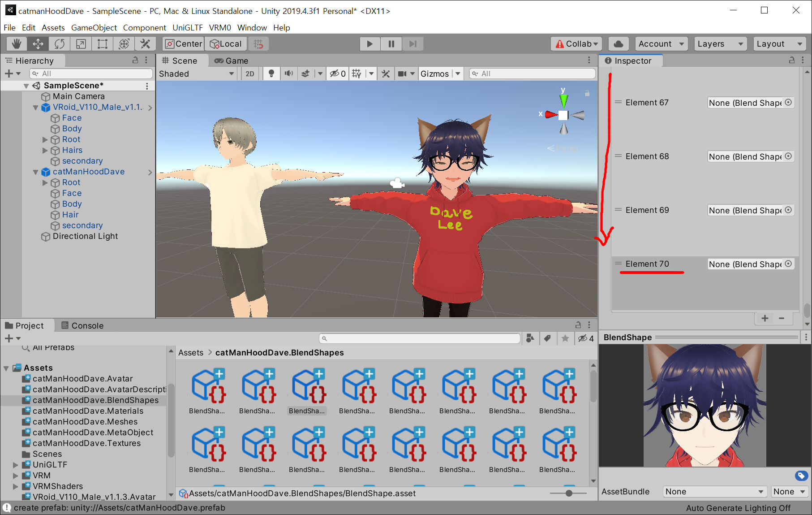Screen dimensions: 812x515
Task: Open the File menu
Action: (9, 28)
